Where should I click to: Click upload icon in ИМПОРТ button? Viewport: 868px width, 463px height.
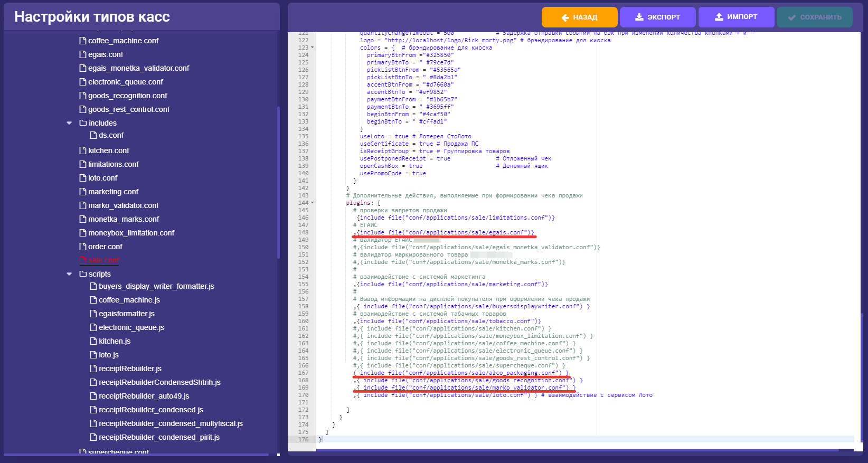(719, 17)
